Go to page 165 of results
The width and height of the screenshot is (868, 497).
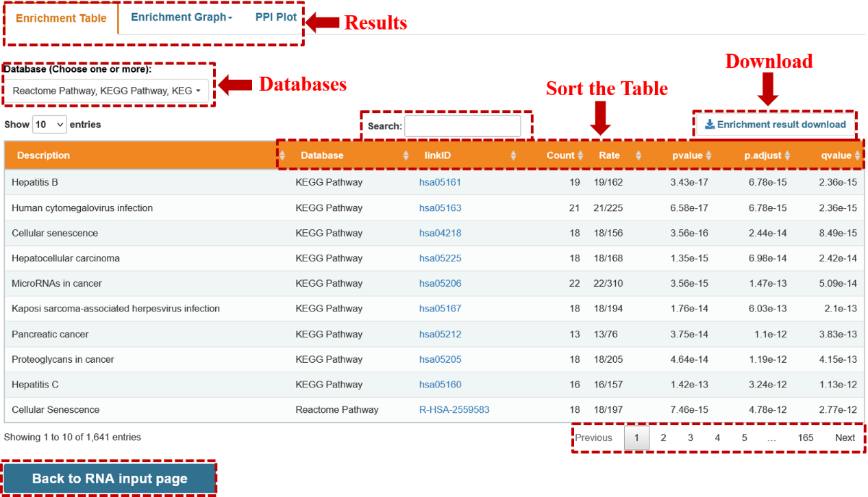(x=806, y=437)
